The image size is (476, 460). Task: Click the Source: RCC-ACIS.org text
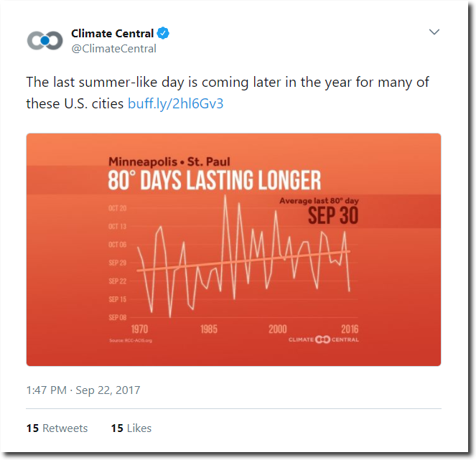[131, 340]
